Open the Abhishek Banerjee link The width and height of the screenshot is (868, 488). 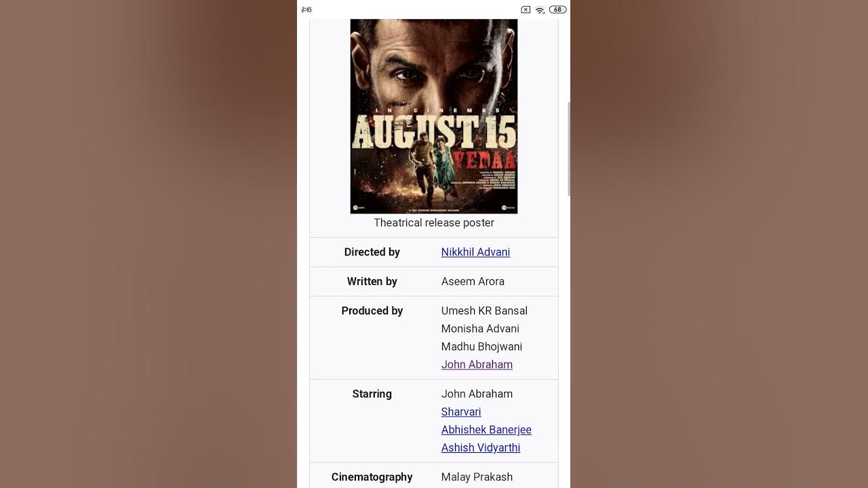[x=486, y=430]
